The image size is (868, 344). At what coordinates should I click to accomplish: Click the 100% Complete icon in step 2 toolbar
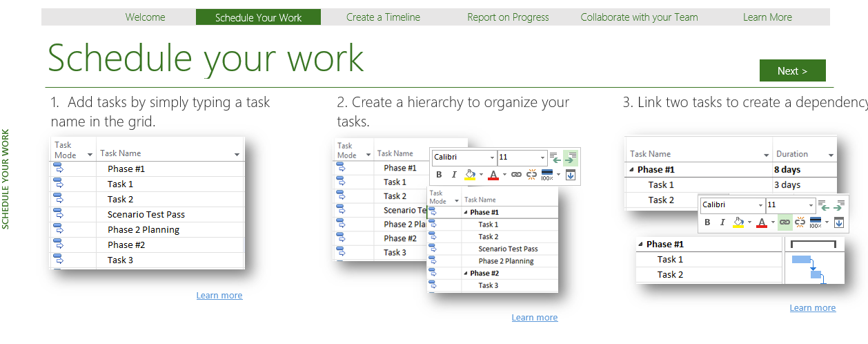[547, 175]
